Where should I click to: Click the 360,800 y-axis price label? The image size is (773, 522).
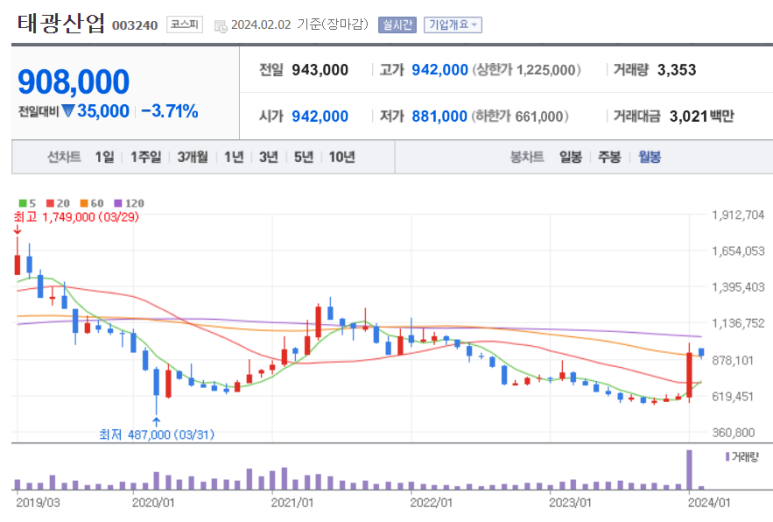click(733, 432)
